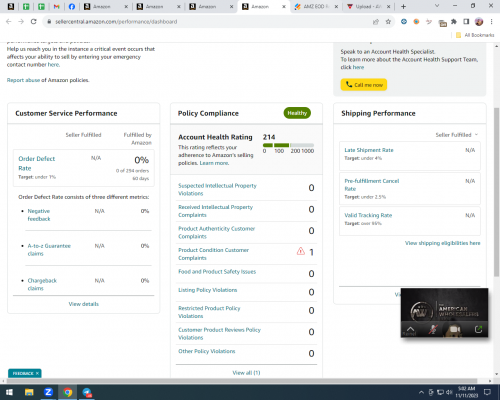
Task: Open Pre-fulfillment Cancel Rate link
Action: click(x=372, y=185)
